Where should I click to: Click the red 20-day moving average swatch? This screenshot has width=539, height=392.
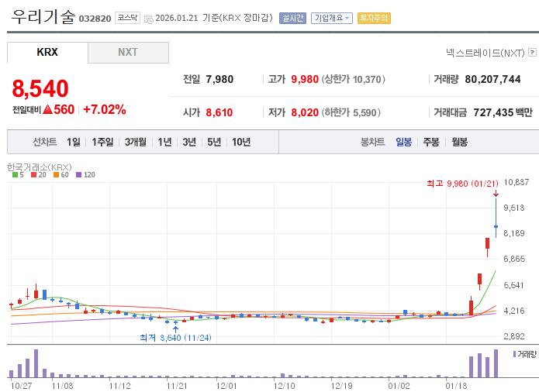point(33,175)
